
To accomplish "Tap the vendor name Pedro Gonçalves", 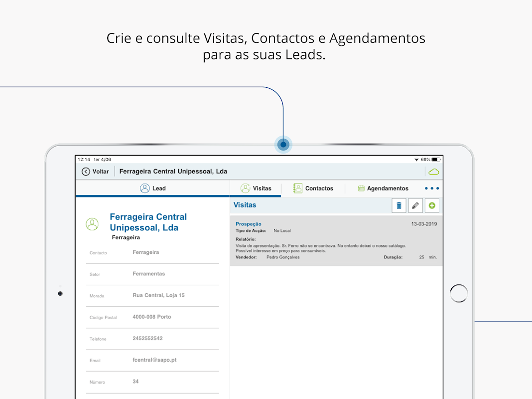I will click(x=283, y=257).
